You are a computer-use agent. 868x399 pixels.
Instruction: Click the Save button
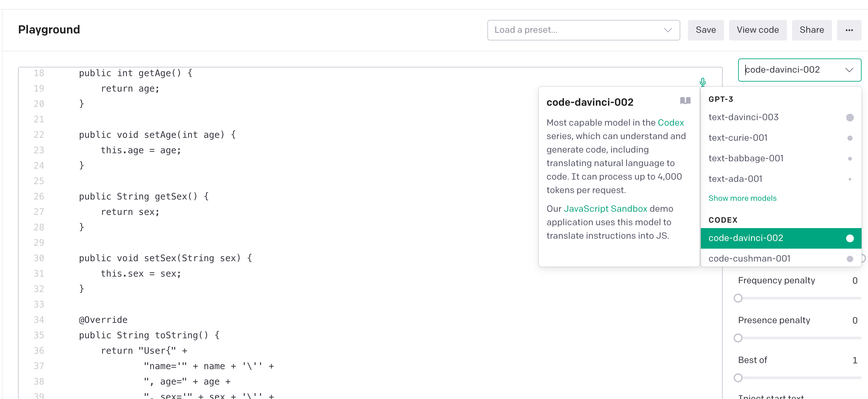[x=706, y=30]
